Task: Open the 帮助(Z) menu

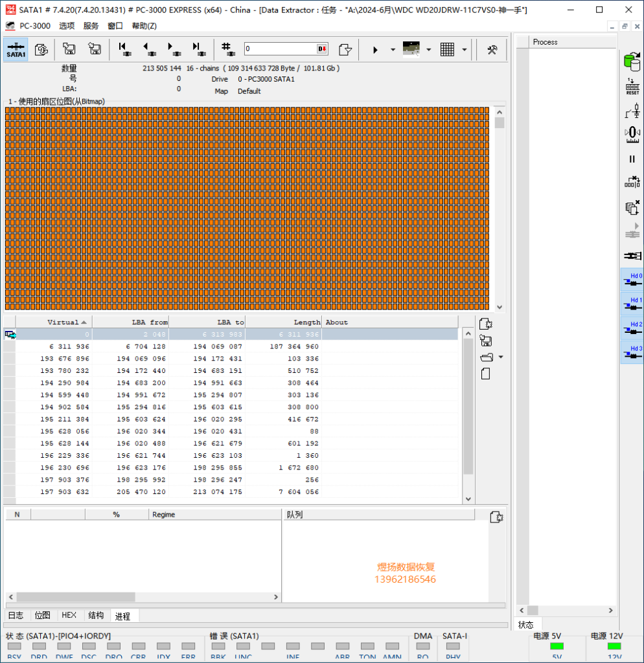Action: (x=144, y=26)
